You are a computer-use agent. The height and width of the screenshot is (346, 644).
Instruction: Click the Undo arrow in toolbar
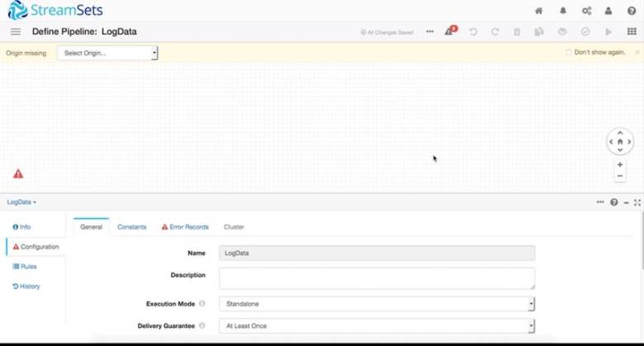pos(473,32)
